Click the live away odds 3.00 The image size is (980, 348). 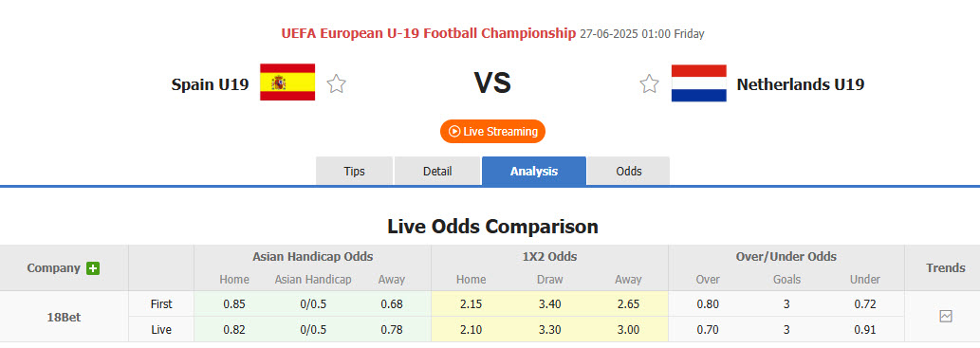(x=627, y=329)
